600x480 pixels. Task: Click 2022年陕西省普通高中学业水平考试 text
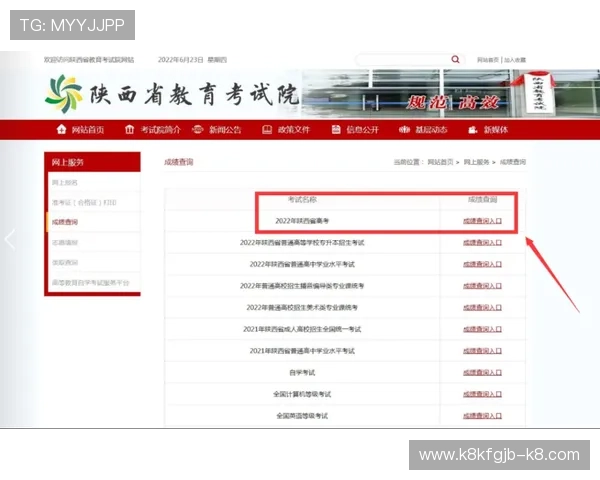302,264
